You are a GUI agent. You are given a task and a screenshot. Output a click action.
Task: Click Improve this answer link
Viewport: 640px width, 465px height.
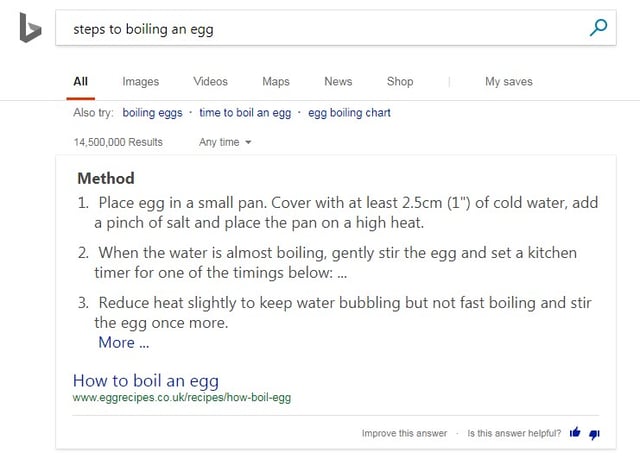pyautogui.click(x=404, y=433)
